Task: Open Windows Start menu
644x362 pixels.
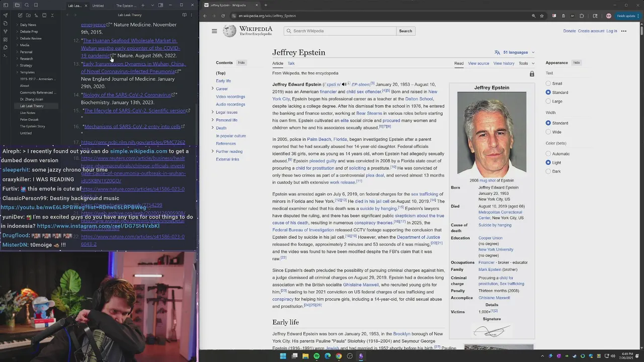Action: pos(283,356)
